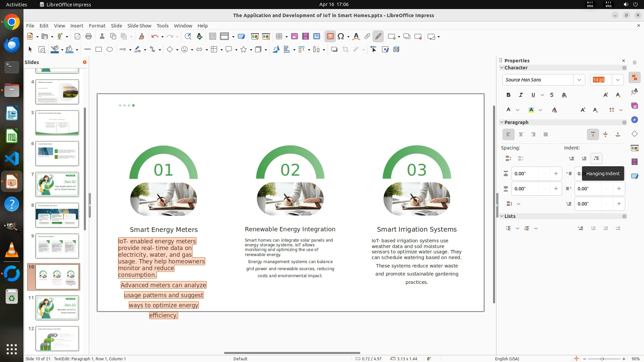Toggle Bold in Character panel

pyautogui.click(x=508, y=95)
